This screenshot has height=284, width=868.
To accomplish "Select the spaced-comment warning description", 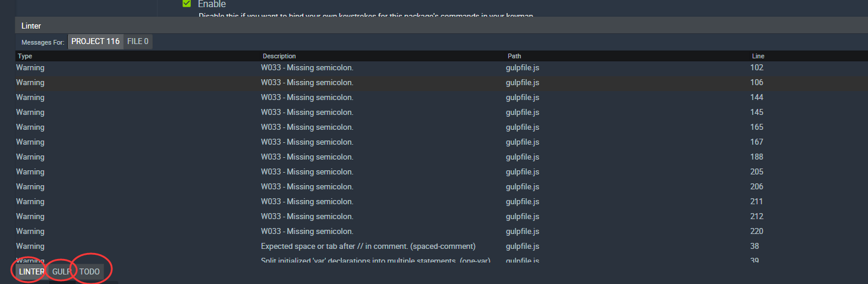I will point(368,246).
